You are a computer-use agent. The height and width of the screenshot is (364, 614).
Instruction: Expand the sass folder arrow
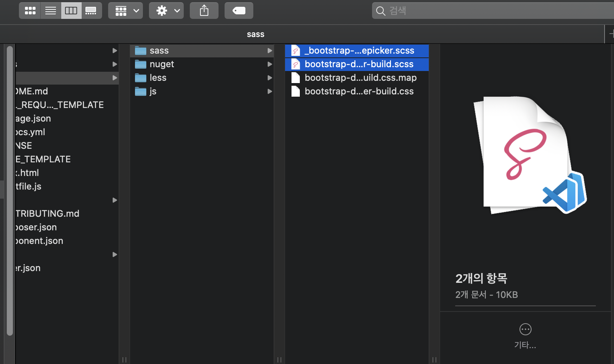pos(270,51)
